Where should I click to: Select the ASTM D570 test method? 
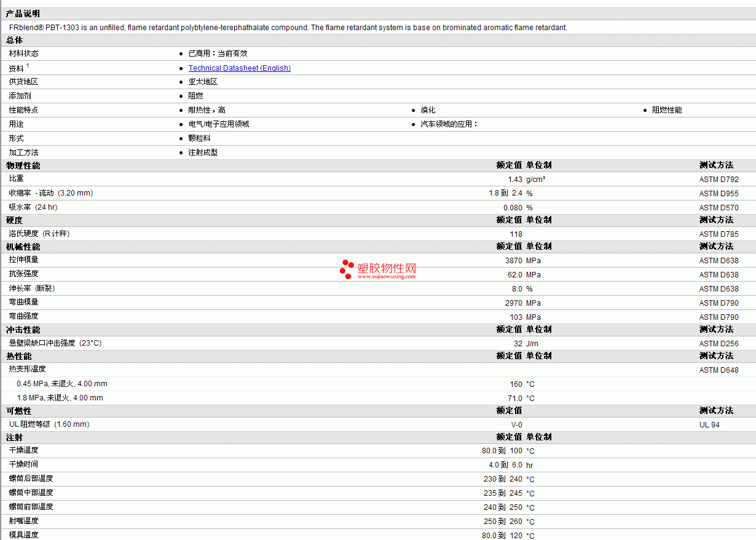coord(719,208)
